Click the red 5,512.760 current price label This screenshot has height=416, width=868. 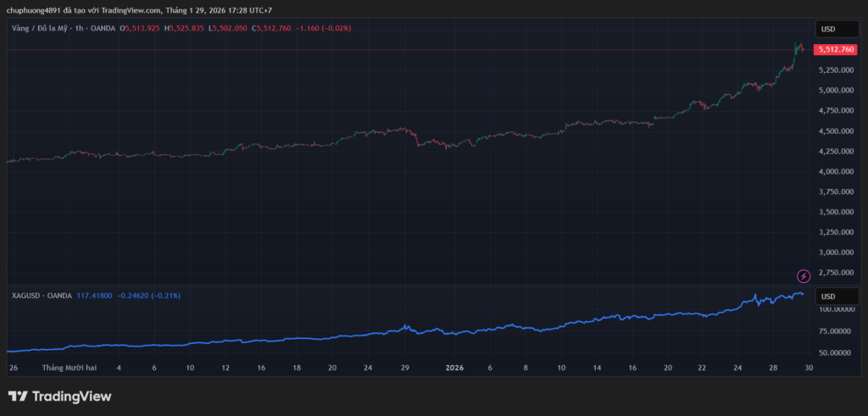coord(835,50)
